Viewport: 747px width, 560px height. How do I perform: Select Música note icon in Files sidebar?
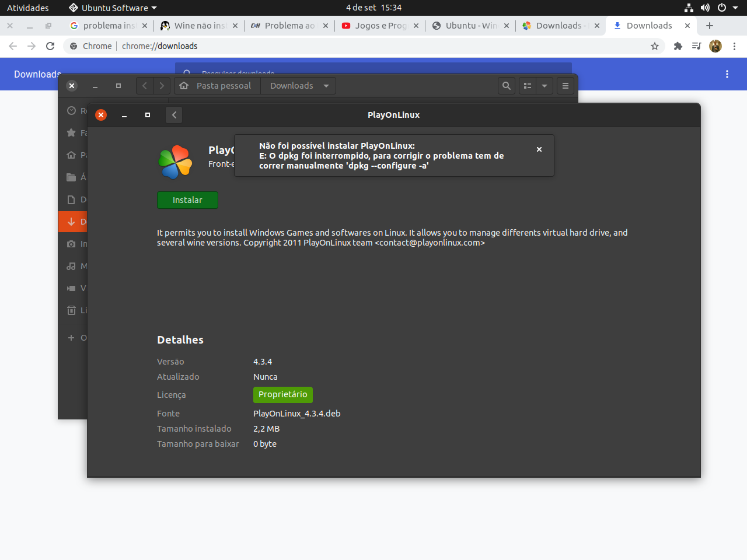point(71,266)
